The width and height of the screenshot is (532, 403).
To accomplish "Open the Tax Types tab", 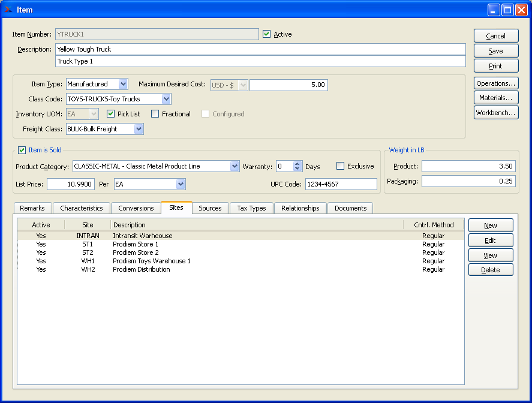I will click(252, 208).
